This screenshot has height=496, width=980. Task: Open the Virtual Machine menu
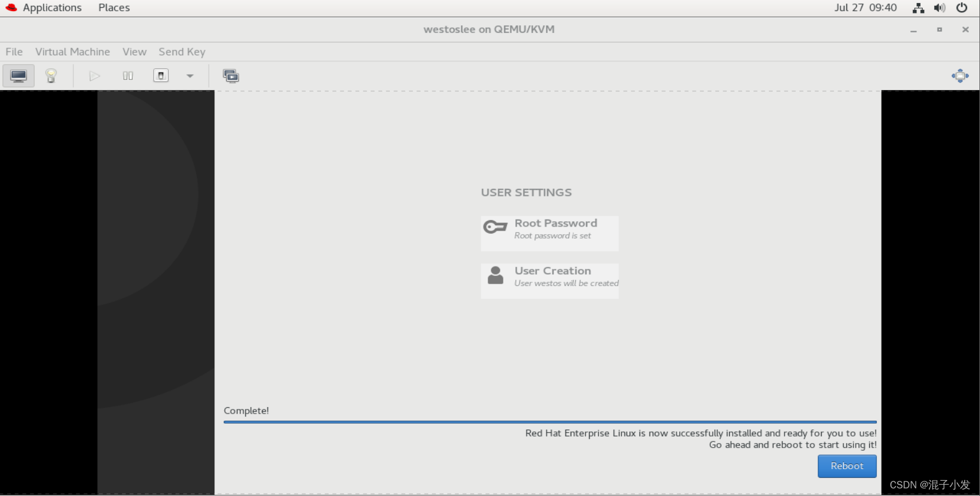tap(72, 52)
